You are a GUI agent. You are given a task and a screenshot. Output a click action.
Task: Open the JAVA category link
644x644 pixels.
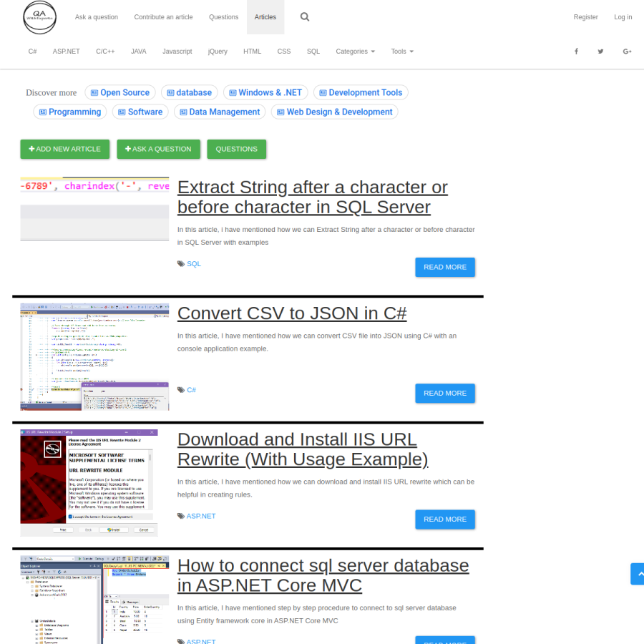pyautogui.click(x=139, y=52)
